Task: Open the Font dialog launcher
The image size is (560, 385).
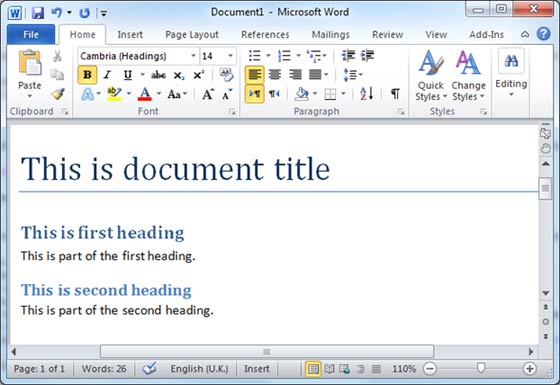Action: [232, 112]
